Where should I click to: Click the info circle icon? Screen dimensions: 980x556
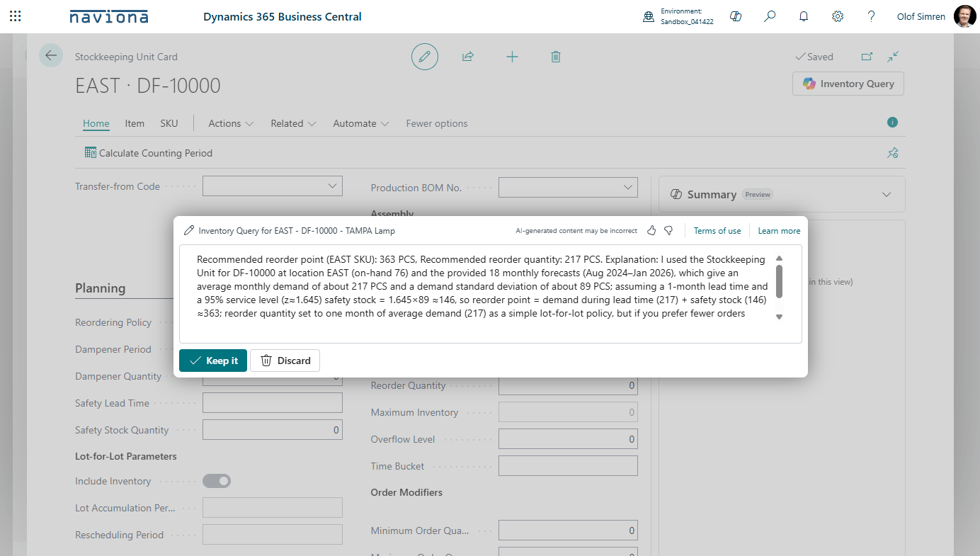892,123
